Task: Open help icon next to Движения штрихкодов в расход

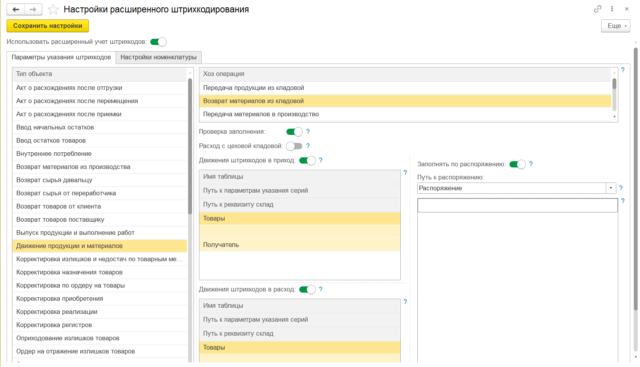Action: 320,289
